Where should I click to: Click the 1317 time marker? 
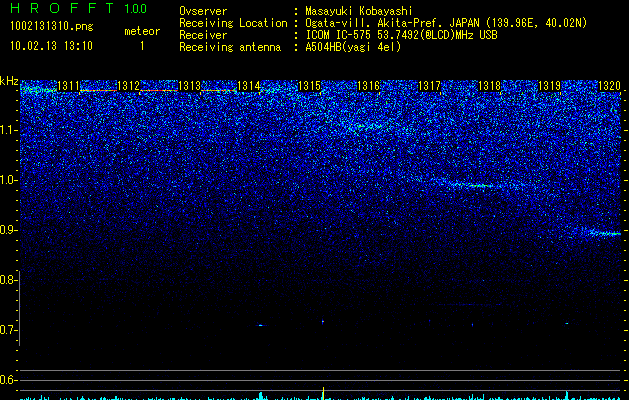tap(429, 85)
